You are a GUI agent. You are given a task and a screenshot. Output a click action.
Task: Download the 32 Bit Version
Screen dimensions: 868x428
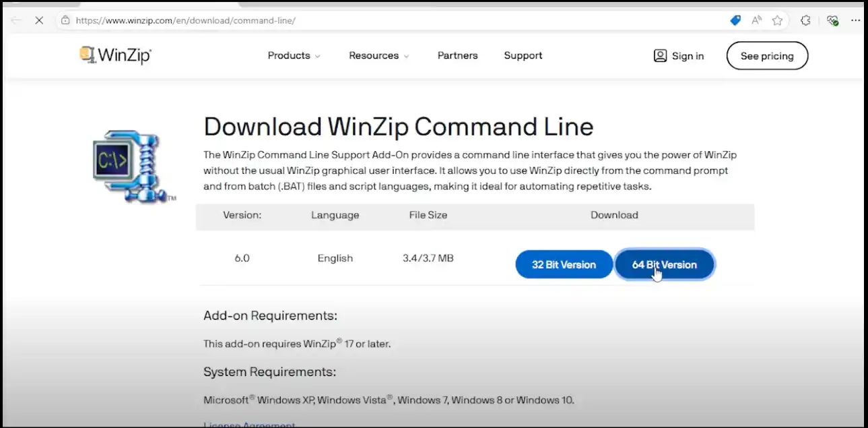click(564, 264)
